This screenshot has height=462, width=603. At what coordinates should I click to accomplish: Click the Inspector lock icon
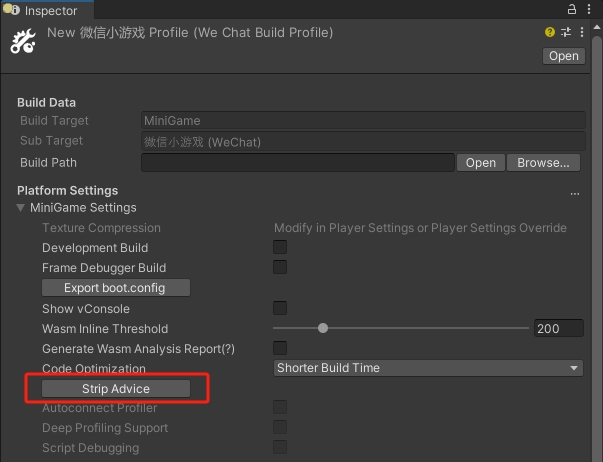point(572,9)
